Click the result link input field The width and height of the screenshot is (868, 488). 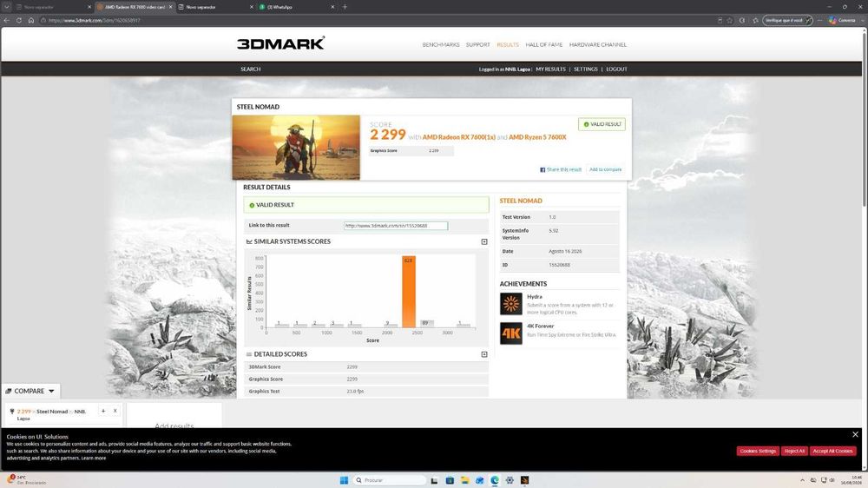[395, 226]
